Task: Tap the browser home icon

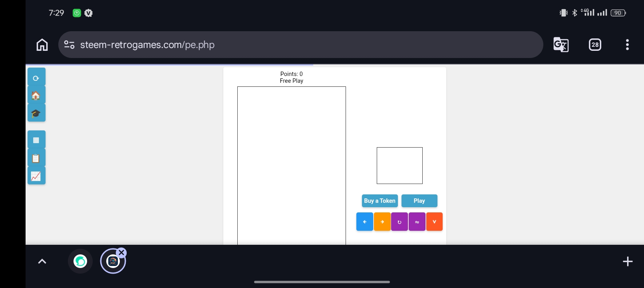Action: pyautogui.click(x=42, y=45)
